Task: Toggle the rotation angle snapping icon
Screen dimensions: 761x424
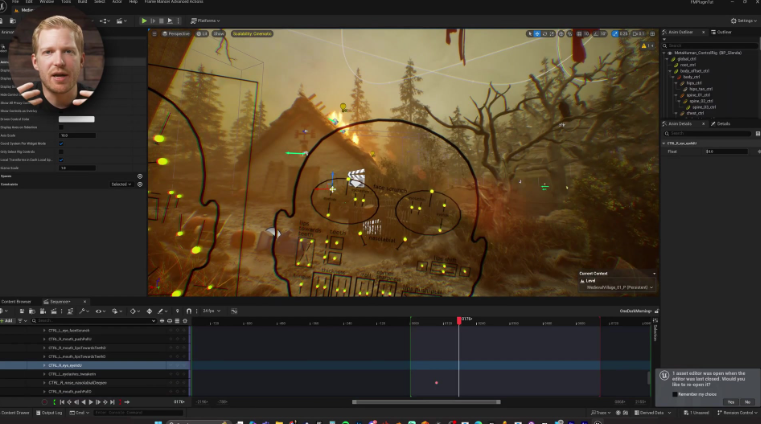Action: (597, 34)
